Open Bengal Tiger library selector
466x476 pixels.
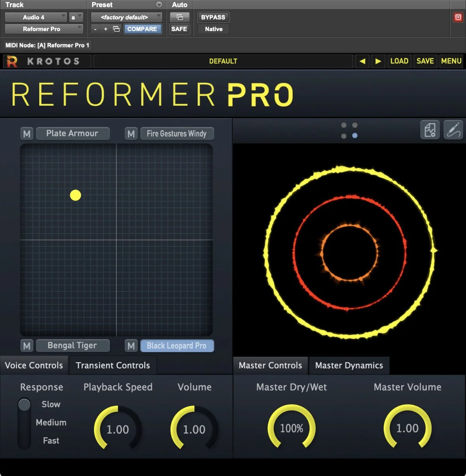73,345
